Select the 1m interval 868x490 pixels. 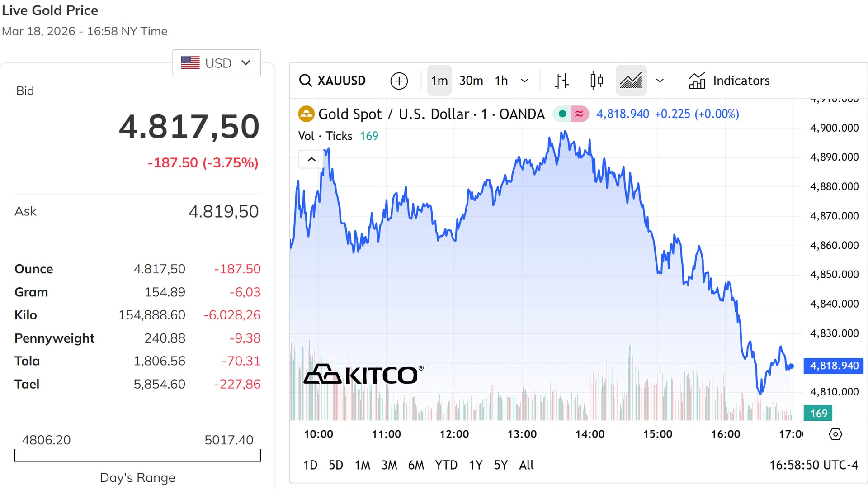click(439, 81)
